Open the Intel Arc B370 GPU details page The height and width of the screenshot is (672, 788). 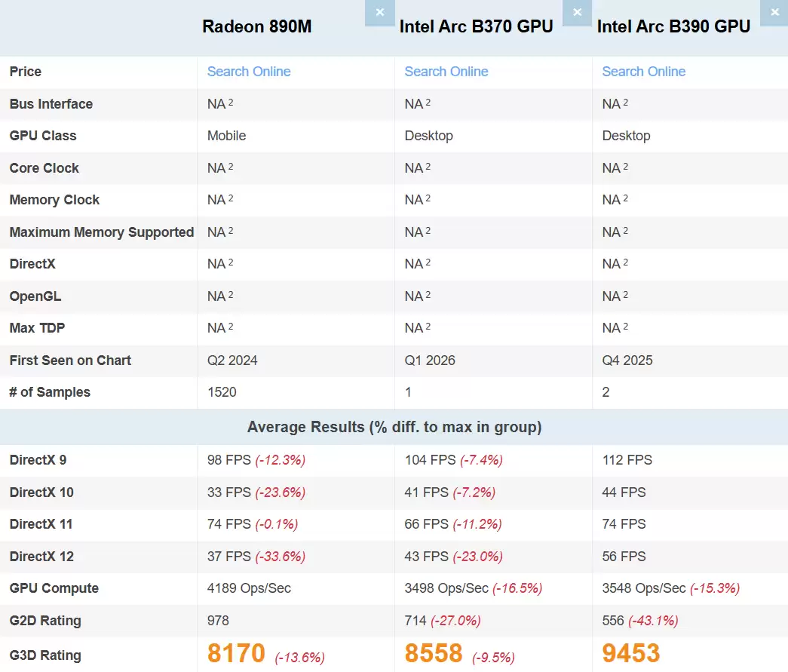pos(476,26)
